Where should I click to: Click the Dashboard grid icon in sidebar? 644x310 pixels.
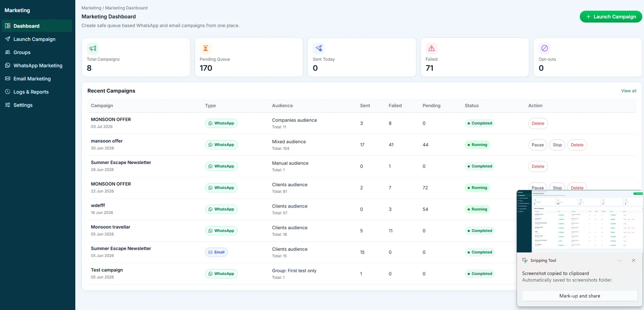(8, 26)
